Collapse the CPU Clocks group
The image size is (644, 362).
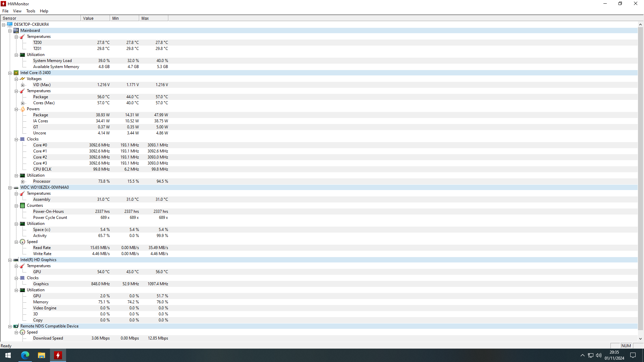coord(16,139)
